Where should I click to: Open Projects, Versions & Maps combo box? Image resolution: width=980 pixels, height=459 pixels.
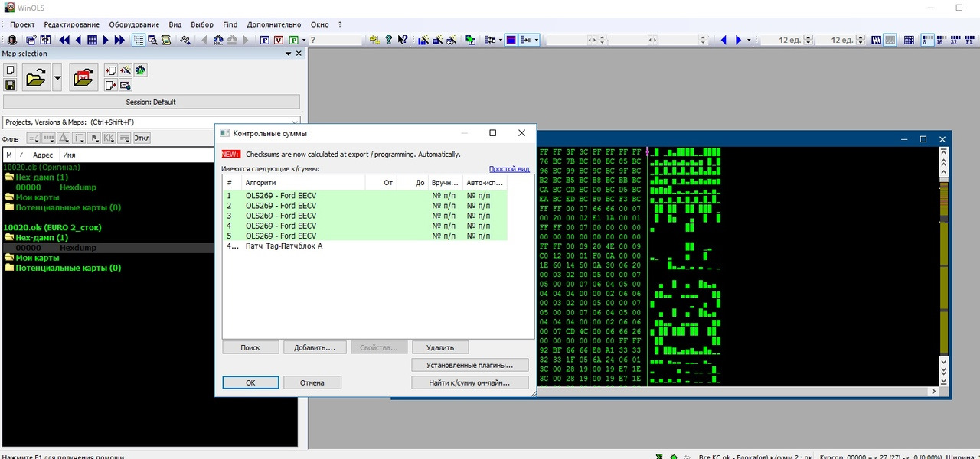(152, 122)
